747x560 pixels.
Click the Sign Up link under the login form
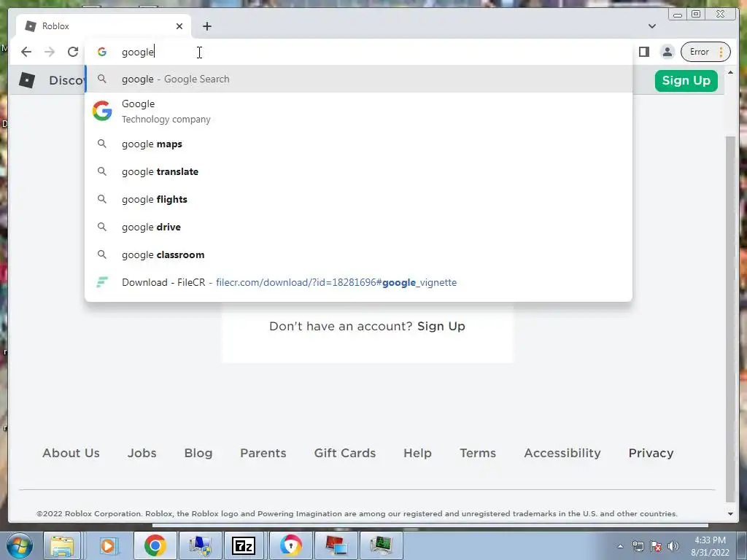coord(441,326)
